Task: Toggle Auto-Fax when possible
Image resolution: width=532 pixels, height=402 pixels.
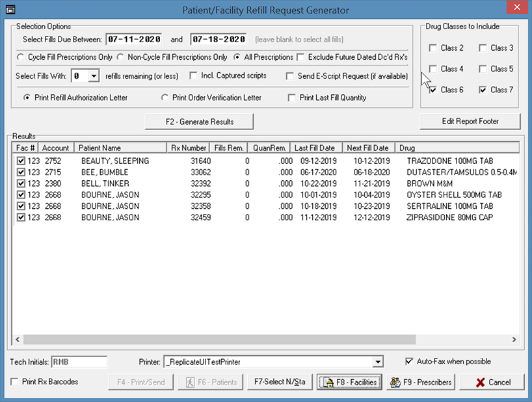Action: click(x=409, y=362)
